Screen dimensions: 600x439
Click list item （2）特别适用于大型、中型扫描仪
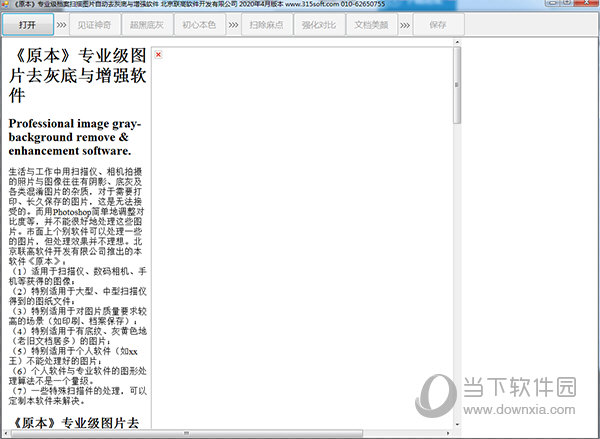click(78, 296)
